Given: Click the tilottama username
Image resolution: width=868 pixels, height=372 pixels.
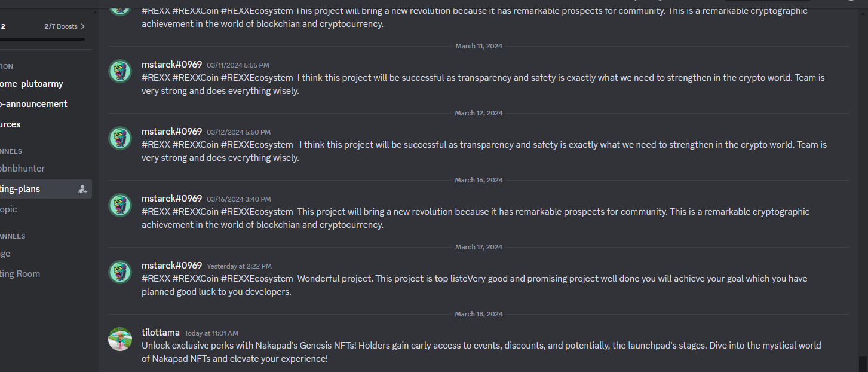Looking at the screenshot, I should pyautogui.click(x=161, y=333).
